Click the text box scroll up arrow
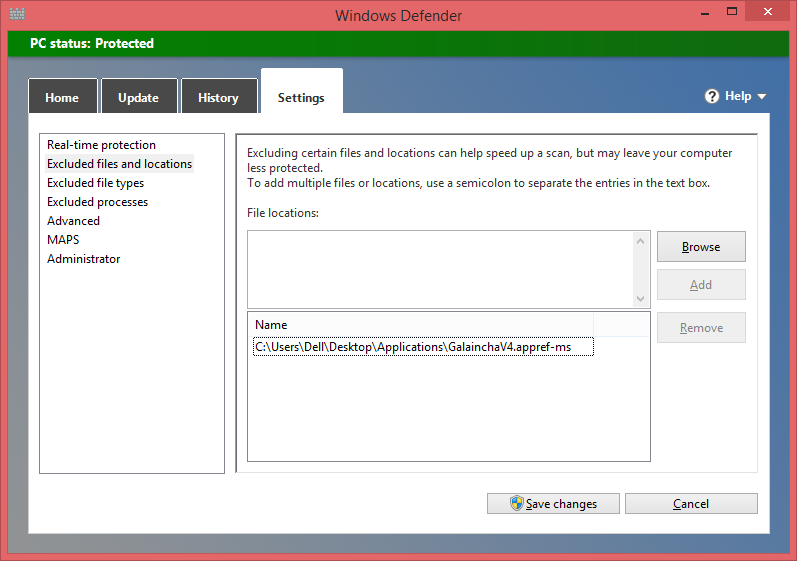 click(x=641, y=241)
